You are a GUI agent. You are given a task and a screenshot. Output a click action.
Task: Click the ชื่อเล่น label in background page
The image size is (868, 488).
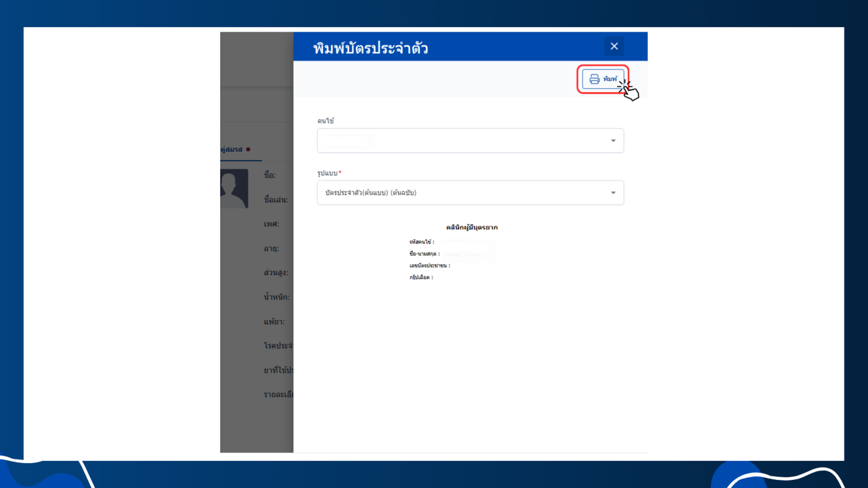click(x=276, y=200)
